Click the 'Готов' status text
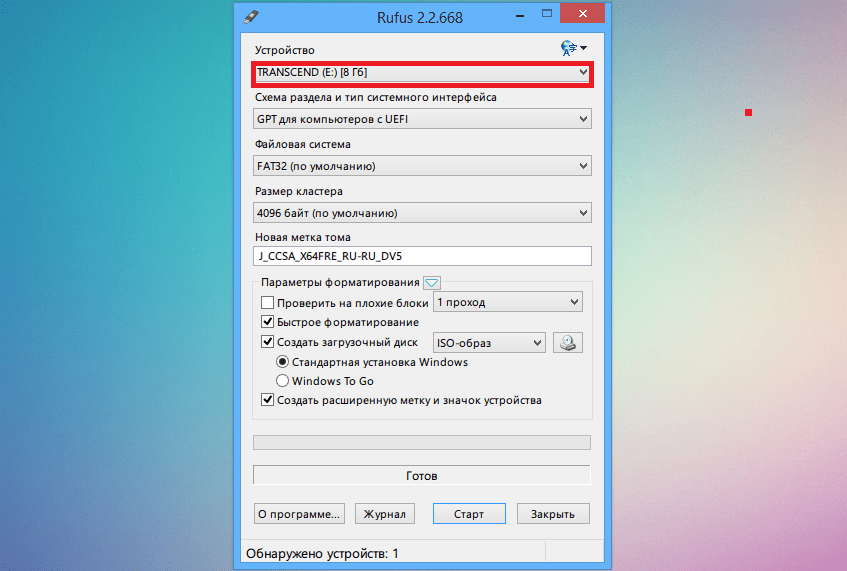This screenshot has width=847, height=571. (x=422, y=476)
